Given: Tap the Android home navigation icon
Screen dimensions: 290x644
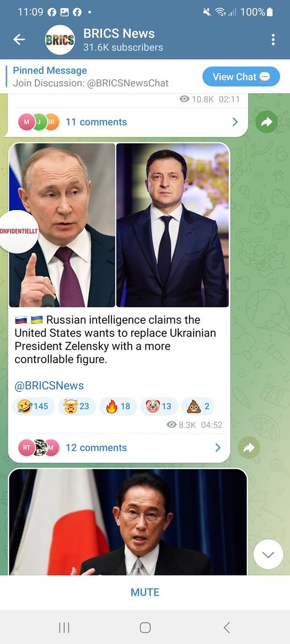Looking at the screenshot, I should 145,627.
